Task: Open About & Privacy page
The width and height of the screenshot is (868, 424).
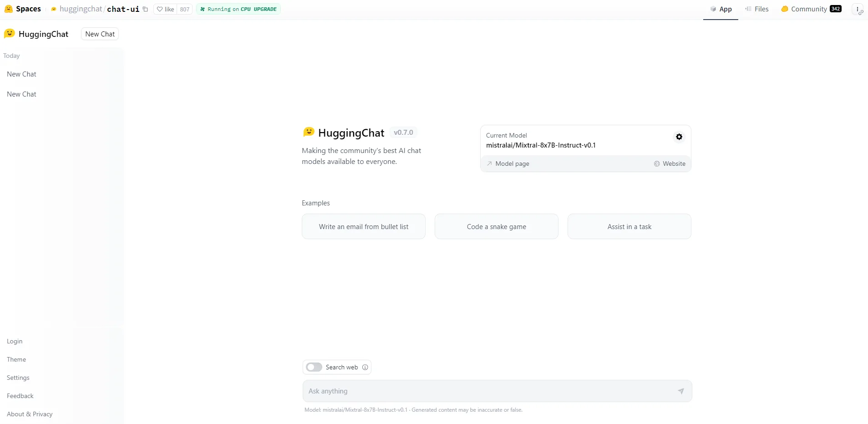Action: click(x=30, y=414)
